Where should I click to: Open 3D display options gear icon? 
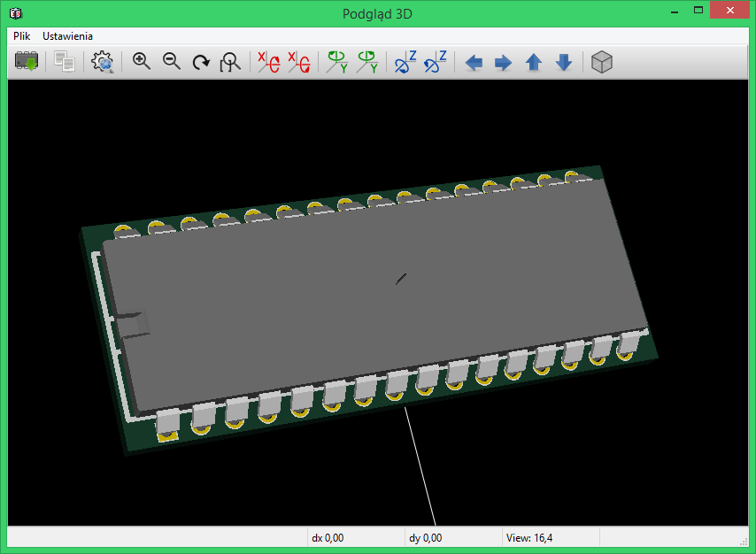coord(103,62)
